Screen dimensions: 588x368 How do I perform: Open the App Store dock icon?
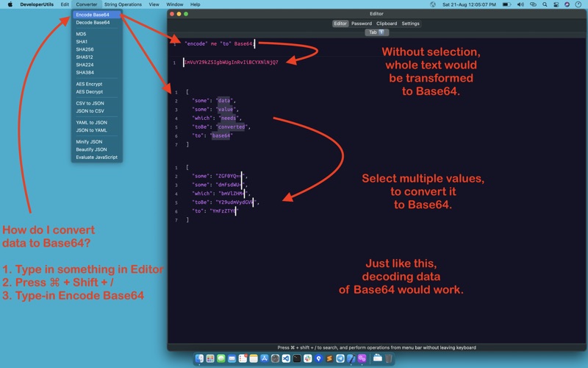(x=265, y=358)
